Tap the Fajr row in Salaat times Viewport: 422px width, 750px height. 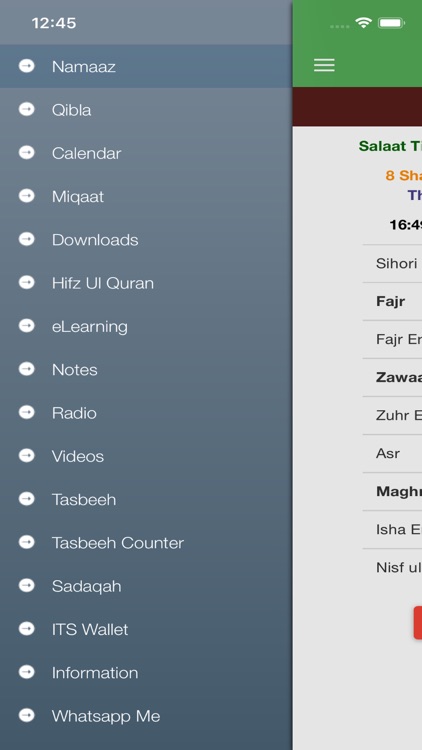pos(392,301)
